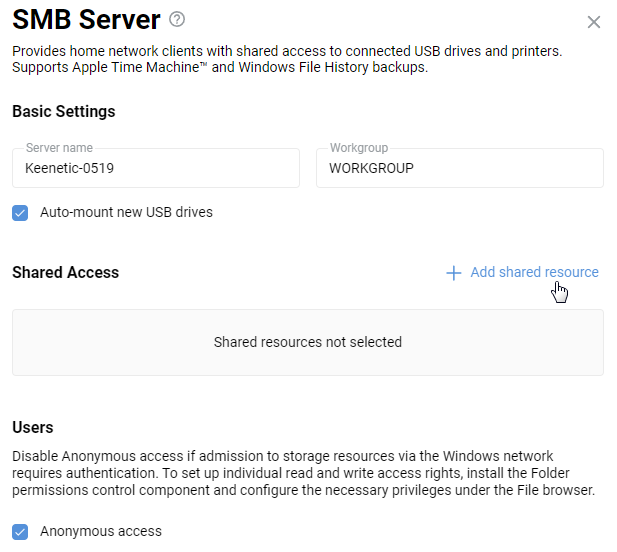
Task: Click the Add shared resource link
Action: [534, 272]
